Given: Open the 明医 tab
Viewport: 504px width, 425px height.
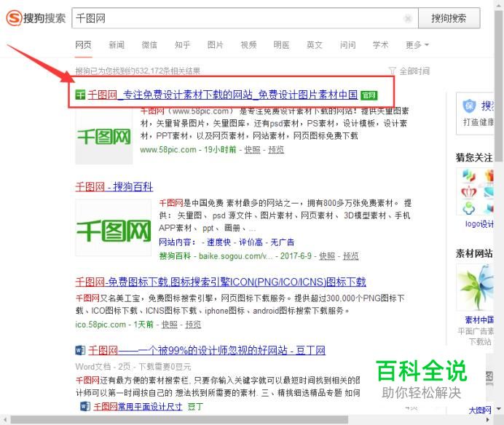Looking at the screenshot, I should point(282,44).
